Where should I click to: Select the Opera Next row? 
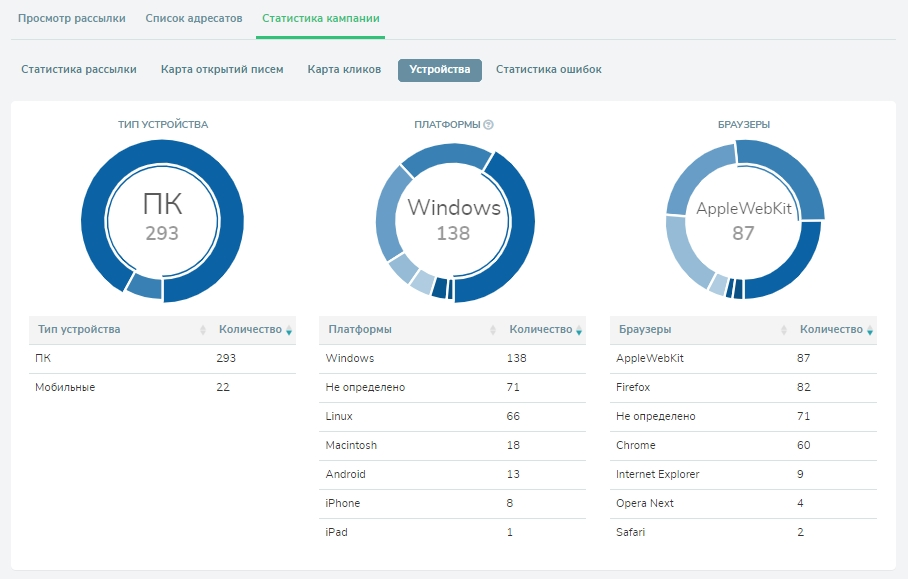tap(744, 504)
